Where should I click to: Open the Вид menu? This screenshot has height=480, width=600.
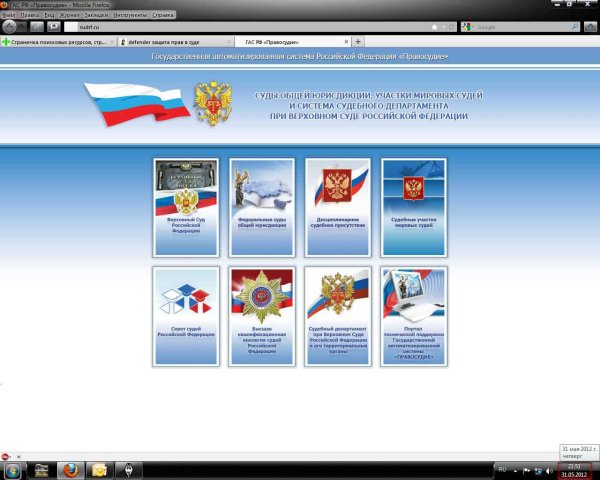point(49,15)
